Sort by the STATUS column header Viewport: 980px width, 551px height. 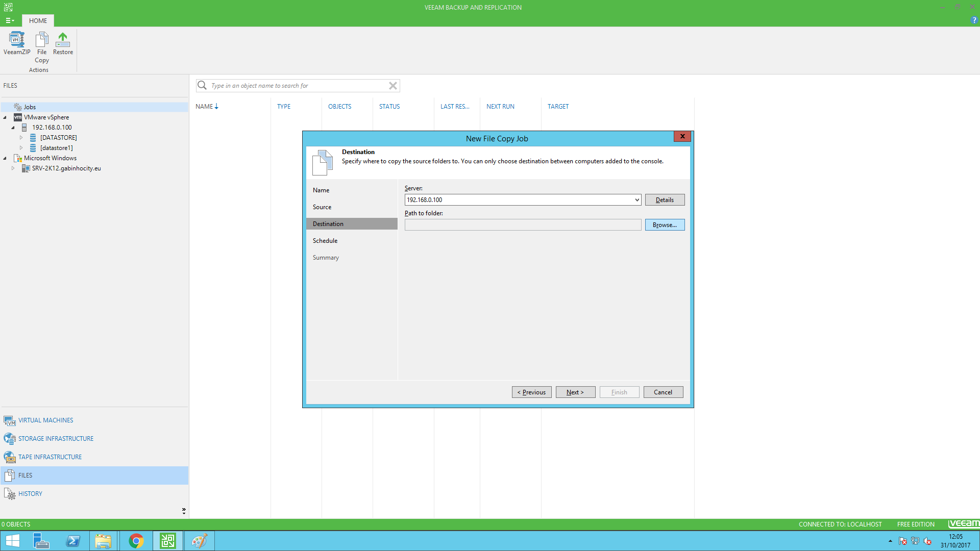coord(389,107)
